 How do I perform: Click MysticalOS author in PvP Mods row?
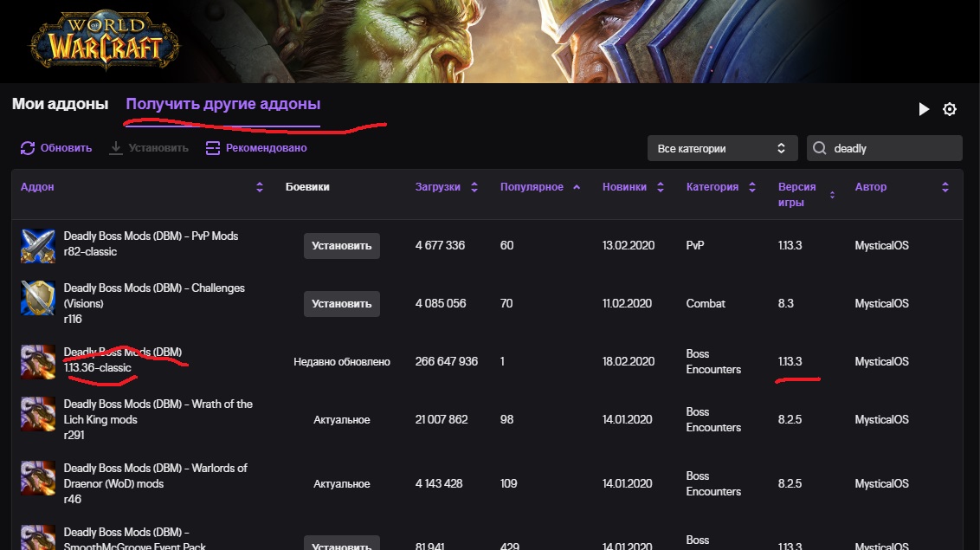(882, 246)
